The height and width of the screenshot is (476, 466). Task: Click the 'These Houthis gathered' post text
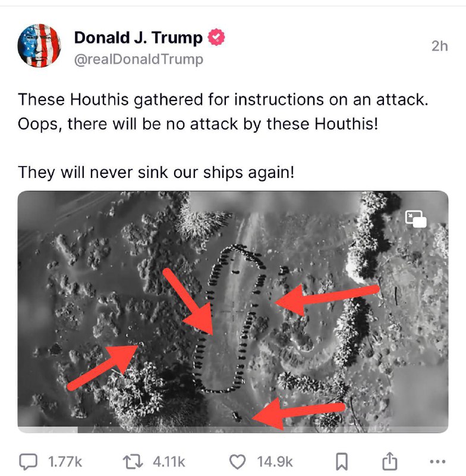[223, 99]
